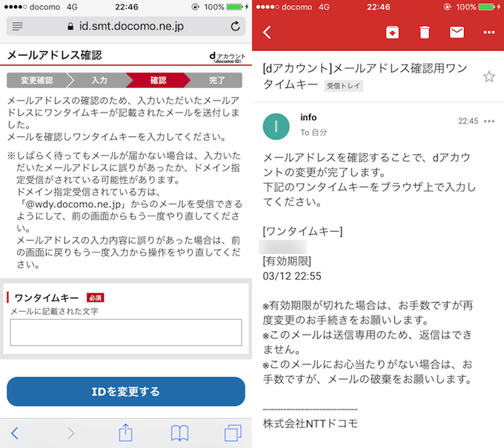The height and width of the screenshot is (448, 504).
Task: Tap the info sender avatar
Action: pos(276,126)
